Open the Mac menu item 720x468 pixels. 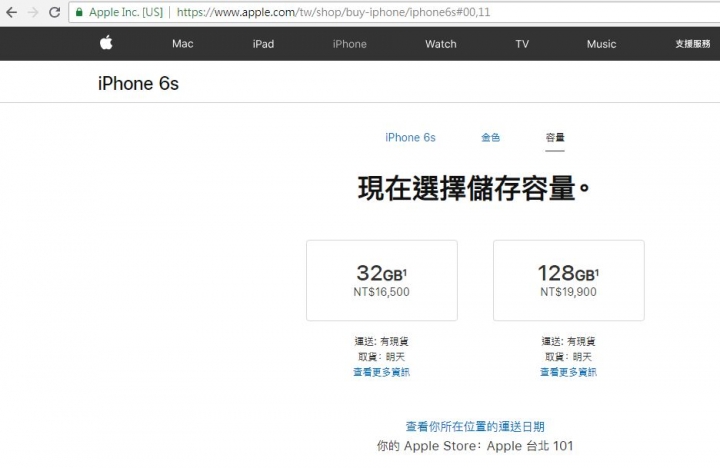182,44
